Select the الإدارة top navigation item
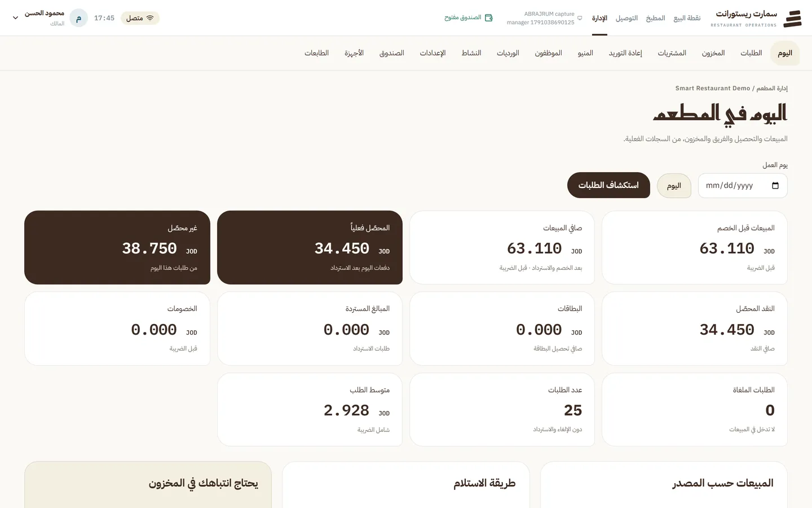This screenshot has width=812, height=508. (599, 18)
